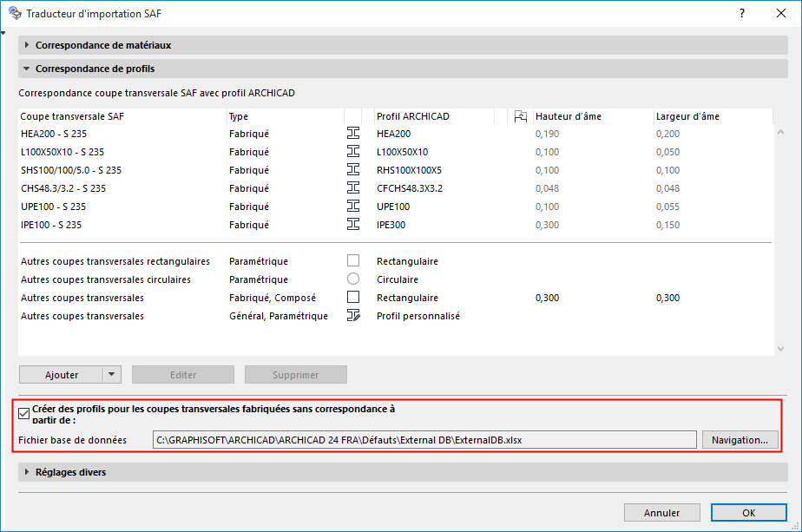Click the Circulaire profile cell
This screenshot has width=802, height=532.
(398, 279)
